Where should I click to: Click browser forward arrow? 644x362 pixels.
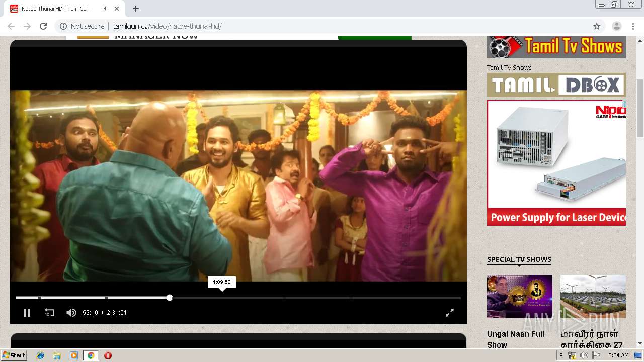point(27,26)
